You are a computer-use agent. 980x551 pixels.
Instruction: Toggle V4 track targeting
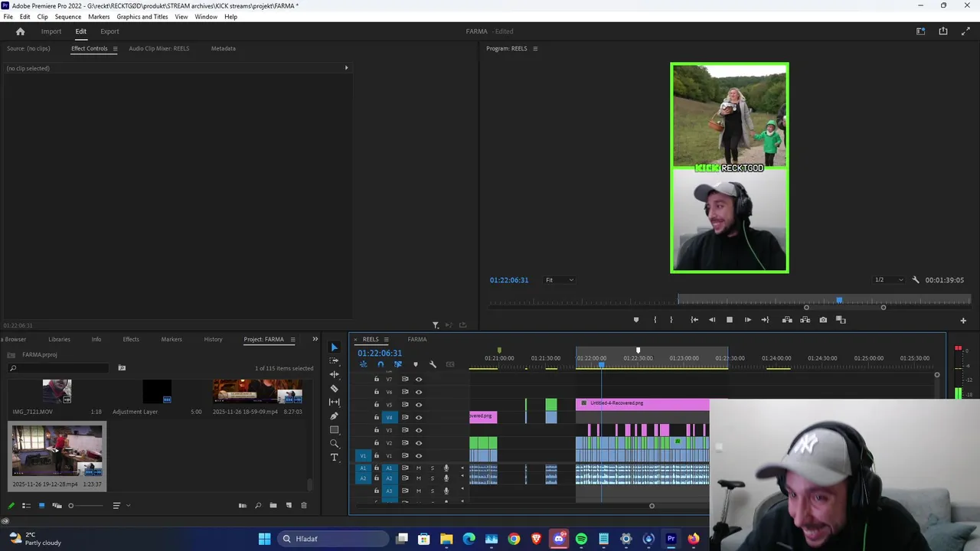click(389, 417)
